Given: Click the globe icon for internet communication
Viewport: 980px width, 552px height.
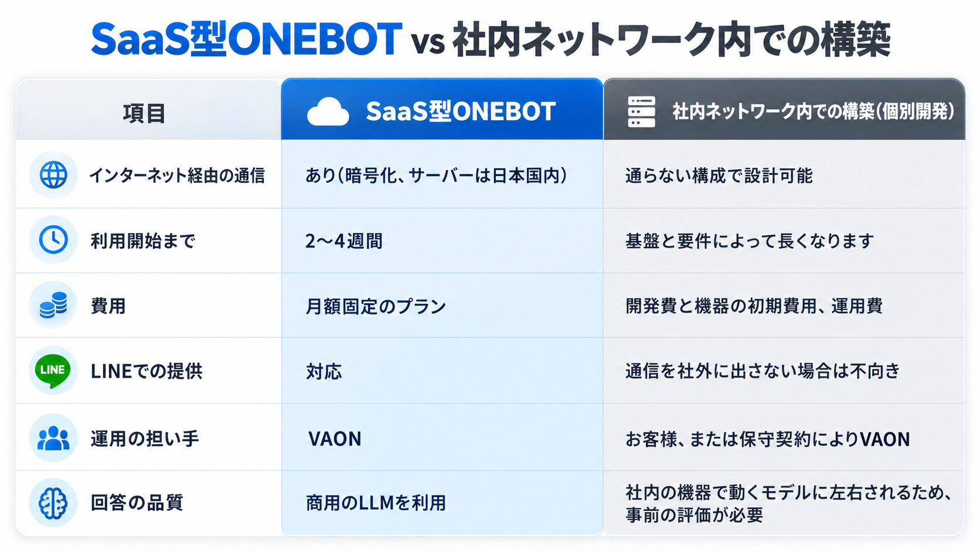Looking at the screenshot, I should [x=53, y=175].
